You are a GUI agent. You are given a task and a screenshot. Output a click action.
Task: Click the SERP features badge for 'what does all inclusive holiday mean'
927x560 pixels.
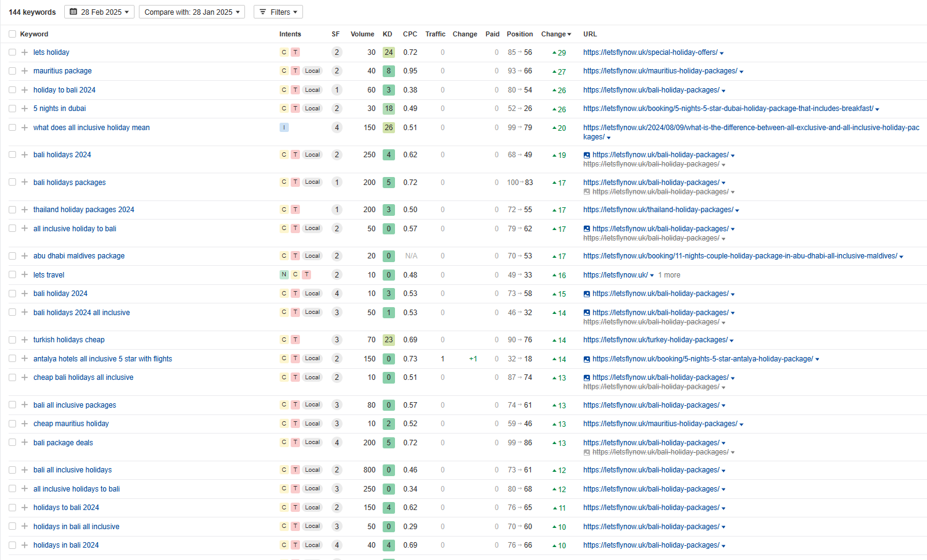point(336,128)
